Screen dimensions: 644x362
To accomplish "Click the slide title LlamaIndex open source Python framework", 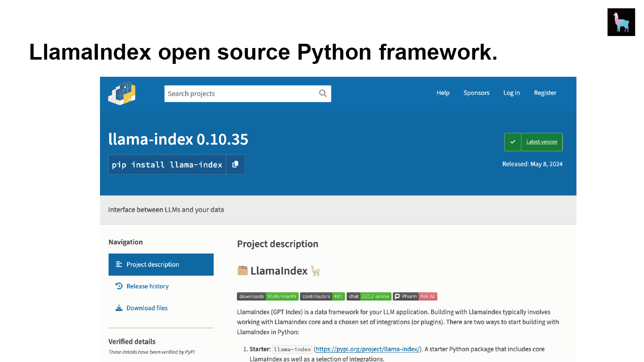I will pos(263,52).
